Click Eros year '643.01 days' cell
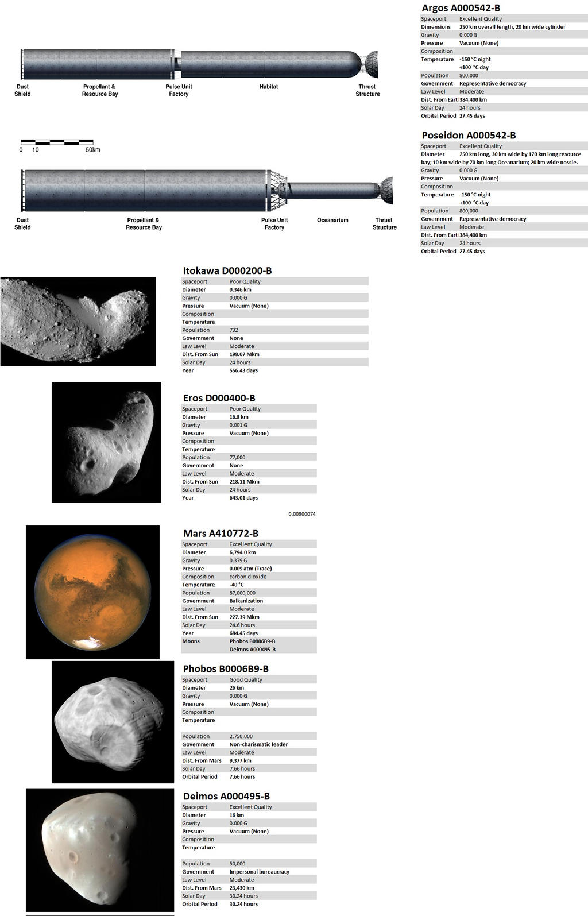This screenshot has height=916, width=588. coord(243,498)
